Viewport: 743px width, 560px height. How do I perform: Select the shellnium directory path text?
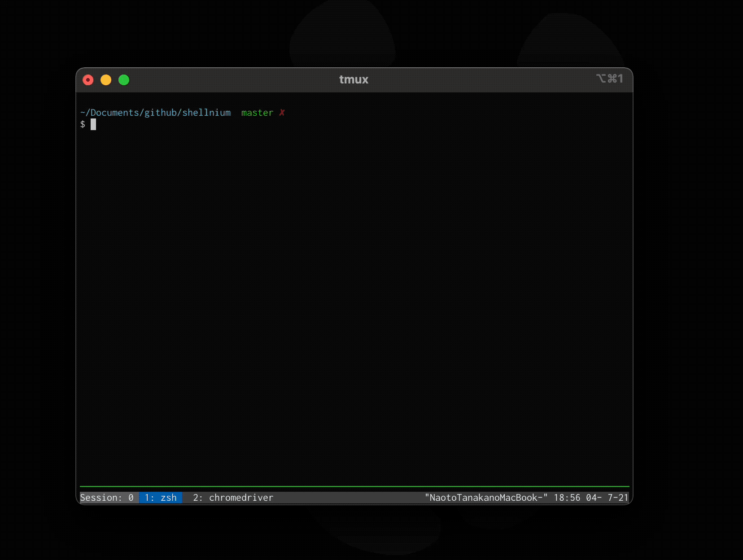pyautogui.click(x=155, y=113)
